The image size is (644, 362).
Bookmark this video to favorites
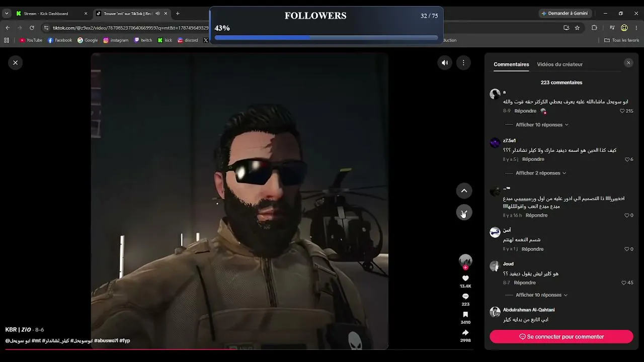(465, 314)
